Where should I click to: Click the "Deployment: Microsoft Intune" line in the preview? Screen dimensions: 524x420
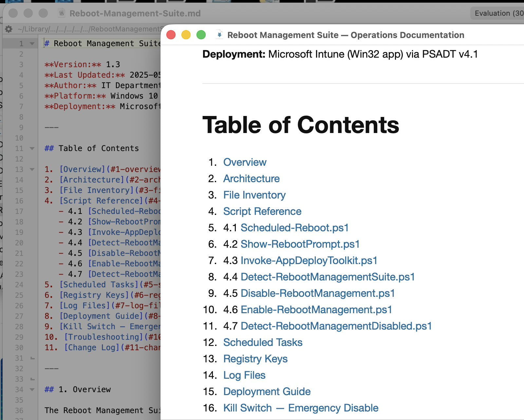(340, 54)
